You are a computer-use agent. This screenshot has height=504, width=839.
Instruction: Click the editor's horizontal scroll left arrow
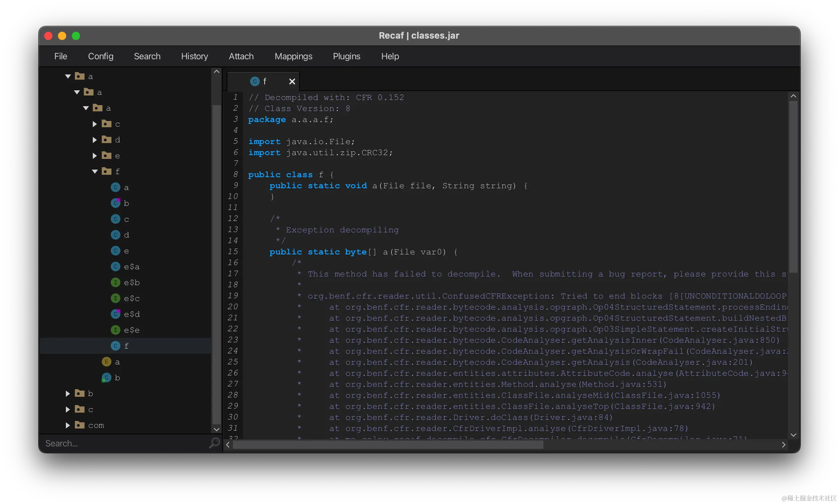coord(228,445)
